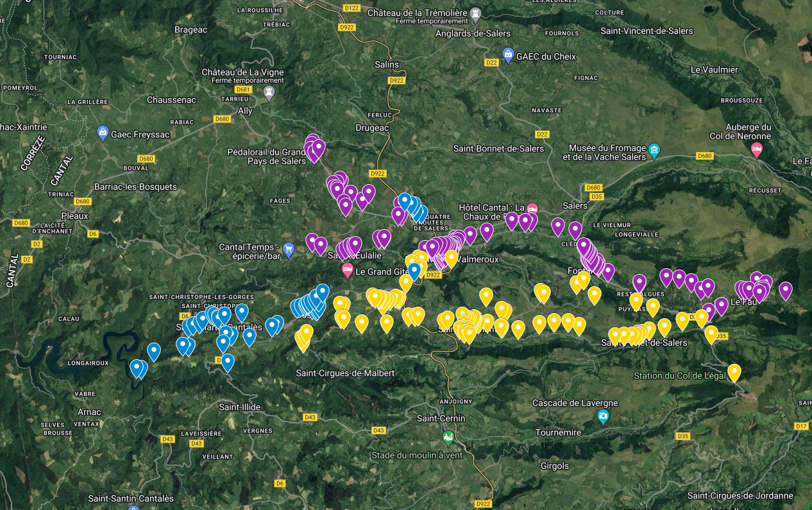Select the Vabre hamlet label
Image resolution: width=812 pixels, height=510 pixels.
click(x=85, y=394)
